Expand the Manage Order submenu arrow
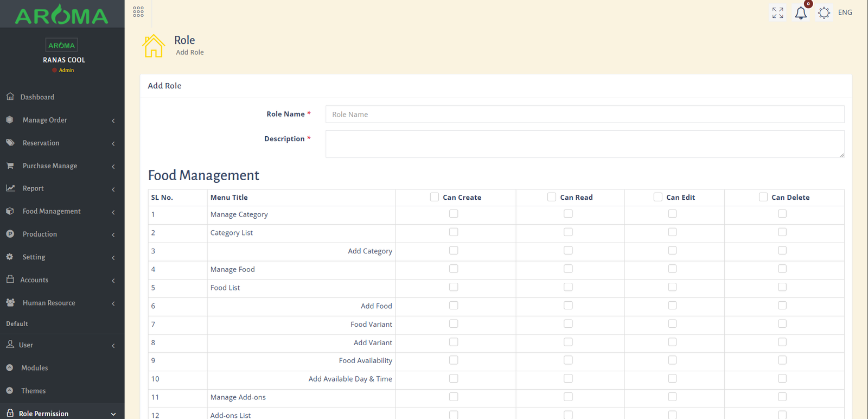 coord(113,120)
